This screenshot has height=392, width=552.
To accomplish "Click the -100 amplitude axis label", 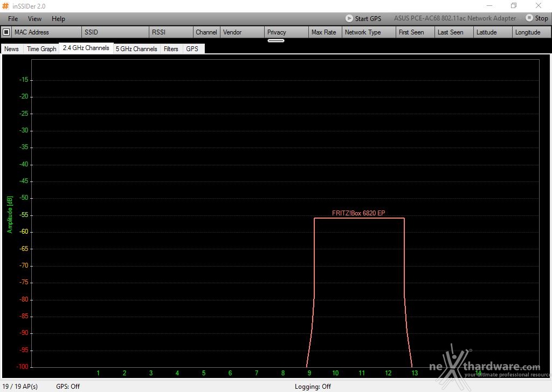I will click(x=23, y=367).
